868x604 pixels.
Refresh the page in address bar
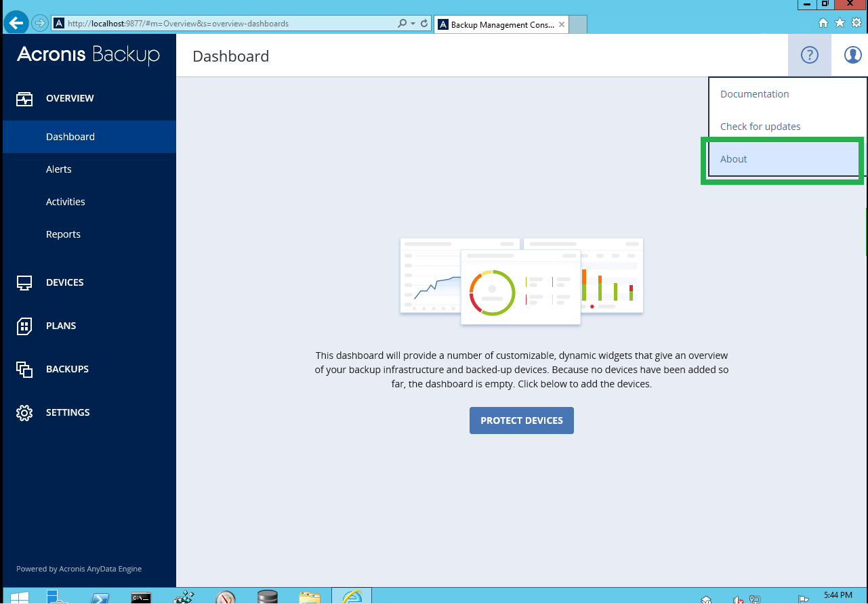tap(425, 23)
